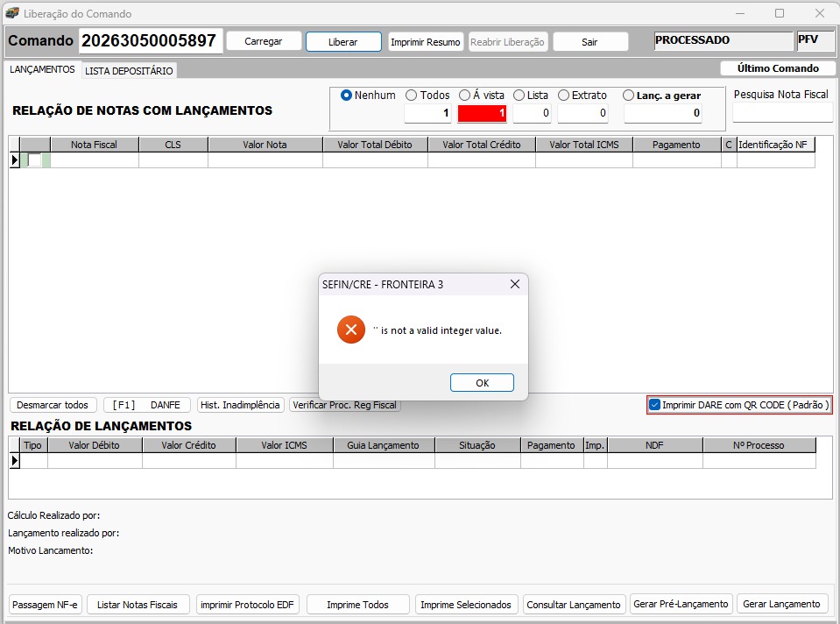Screen dimensions: 840x624
Task: Click the red À vista count field
Action: pos(482,113)
